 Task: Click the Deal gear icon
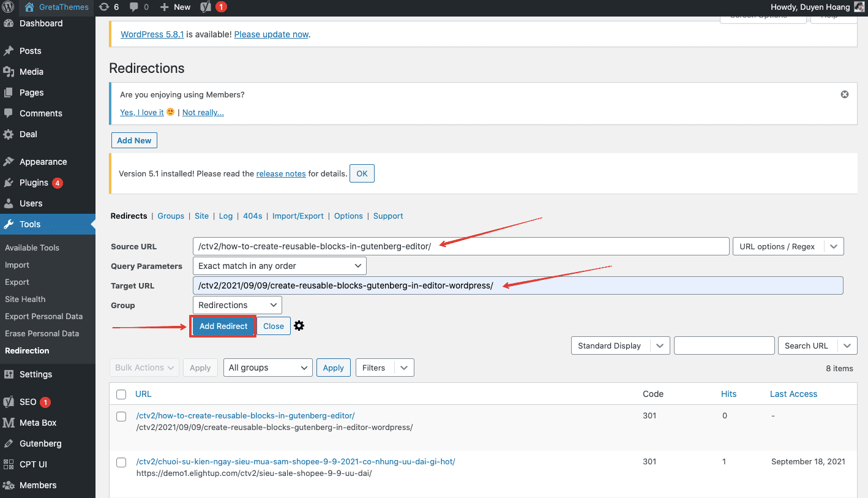tap(9, 134)
